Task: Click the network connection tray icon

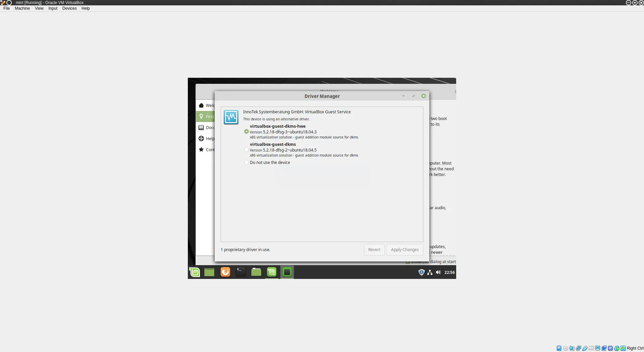Action: pos(430,273)
